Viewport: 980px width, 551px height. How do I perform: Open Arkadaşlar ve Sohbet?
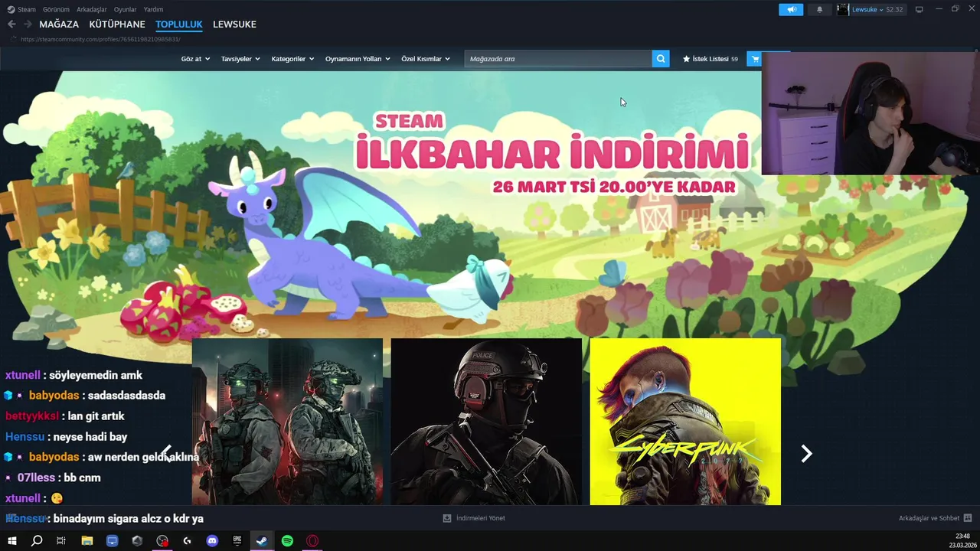coord(929,518)
